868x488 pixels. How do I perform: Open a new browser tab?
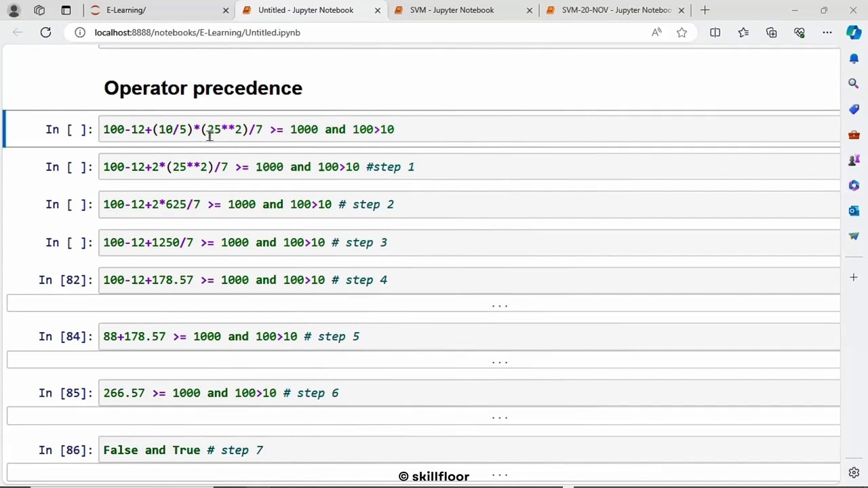(705, 10)
